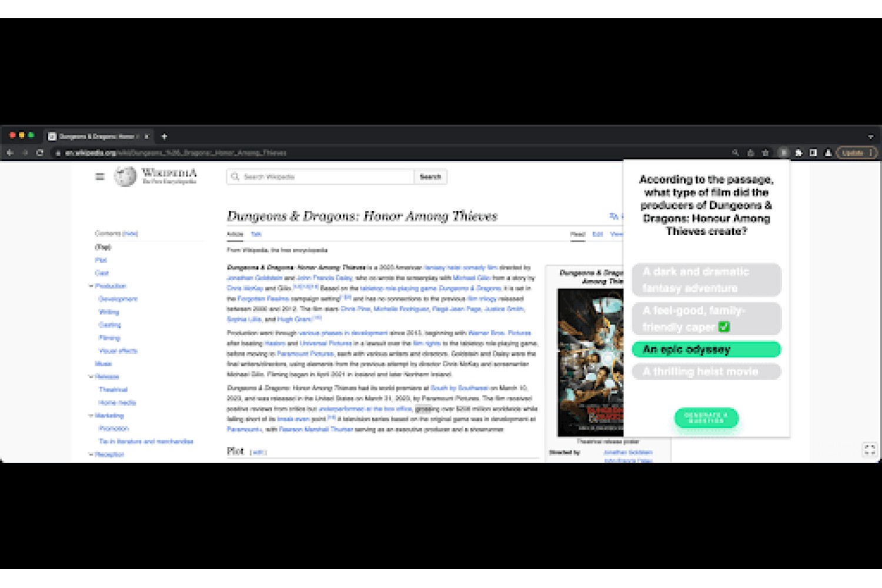Click the edit link beside Plot heading
The width and height of the screenshot is (882, 588).
[x=258, y=452]
